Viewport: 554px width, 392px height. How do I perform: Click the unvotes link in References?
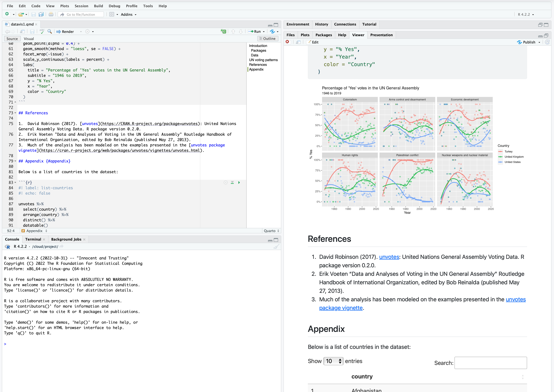coord(389,257)
